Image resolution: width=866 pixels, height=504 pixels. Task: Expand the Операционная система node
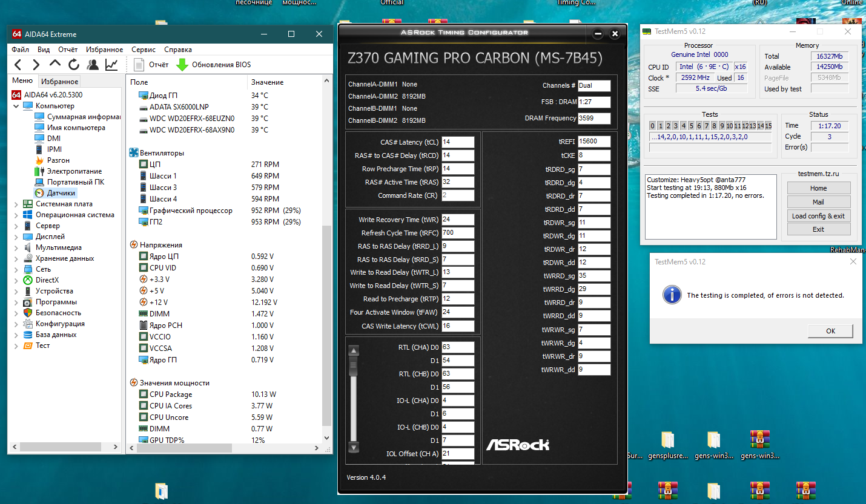tap(16, 215)
